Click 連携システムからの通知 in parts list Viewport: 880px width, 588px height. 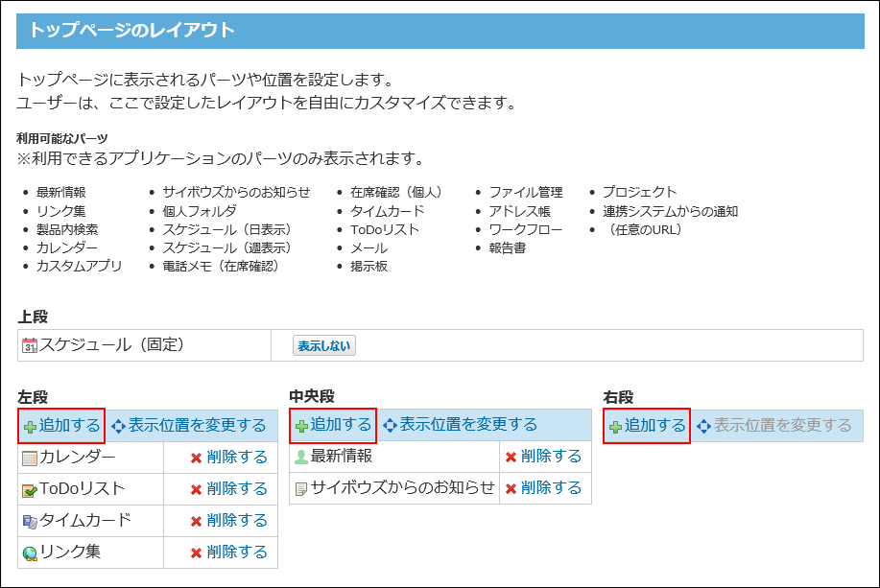pyautogui.click(x=671, y=212)
